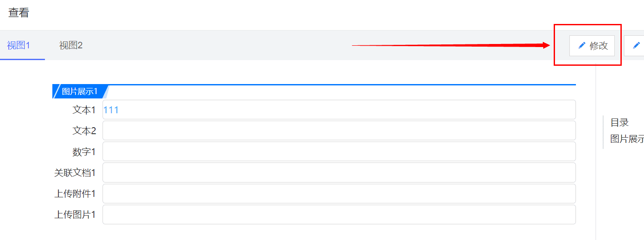The height and width of the screenshot is (240, 644).
Task: Click the 查看 page title
Action: click(19, 13)
